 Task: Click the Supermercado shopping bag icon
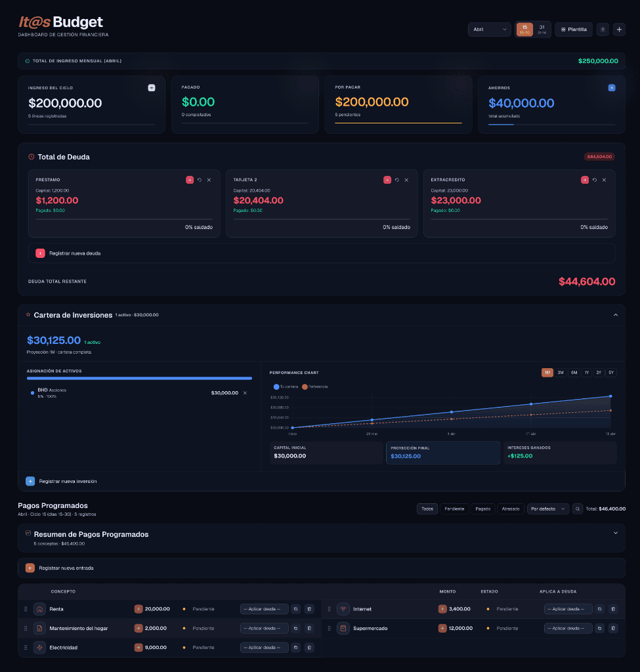click(342, 628)
